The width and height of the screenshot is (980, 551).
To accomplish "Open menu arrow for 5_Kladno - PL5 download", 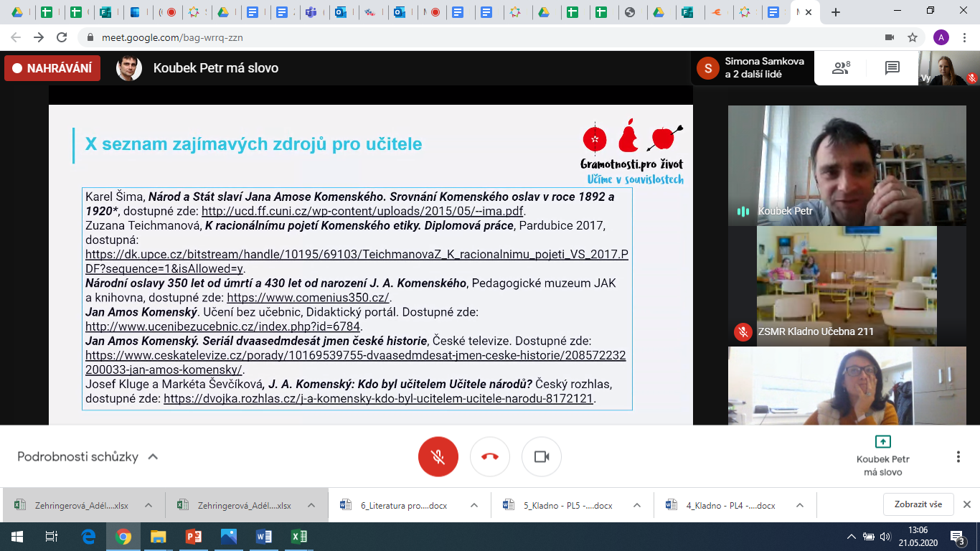I will pyautogui.click(x=637, y=505).
